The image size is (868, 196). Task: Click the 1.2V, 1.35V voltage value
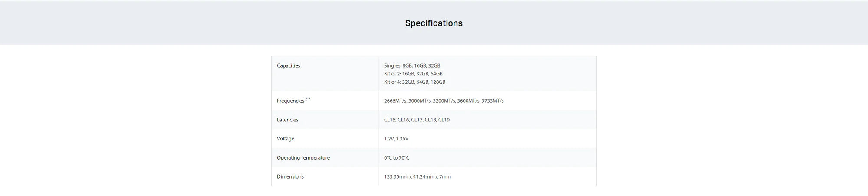click(396, 139)
